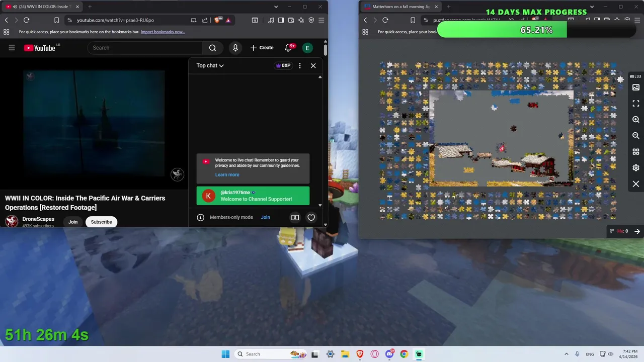Click the WWII video player
The image size is (644, 362).
click(94, 123)
